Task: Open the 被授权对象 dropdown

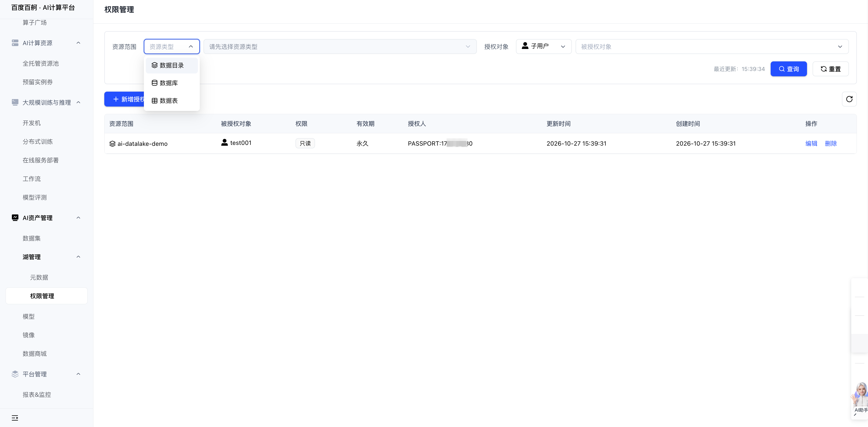Action: click(x=712, y=47)
